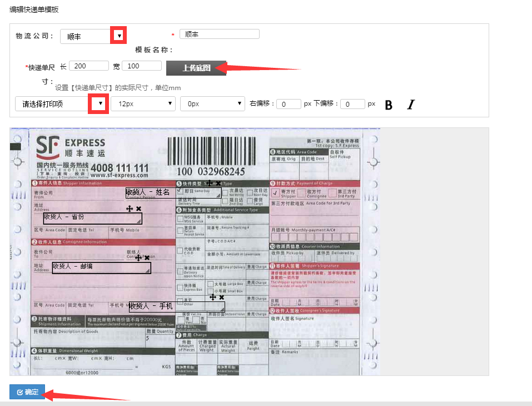Toggle italic text formatting
The height and width of the screenshot is (406, 532).
point(411,105)
